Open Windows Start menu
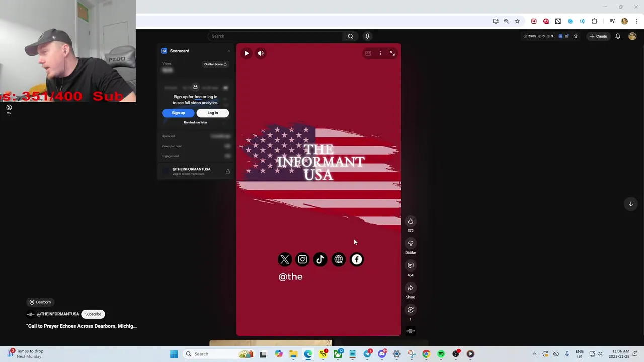Viewport: 644px width, 362px height. coord(174,354)
